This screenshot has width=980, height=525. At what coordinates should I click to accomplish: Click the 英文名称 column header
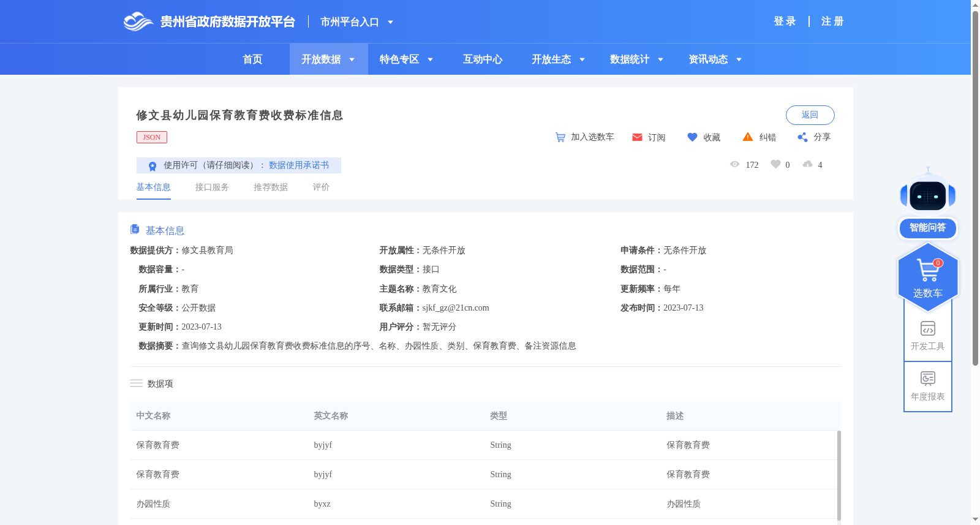(x=331, y=416)
